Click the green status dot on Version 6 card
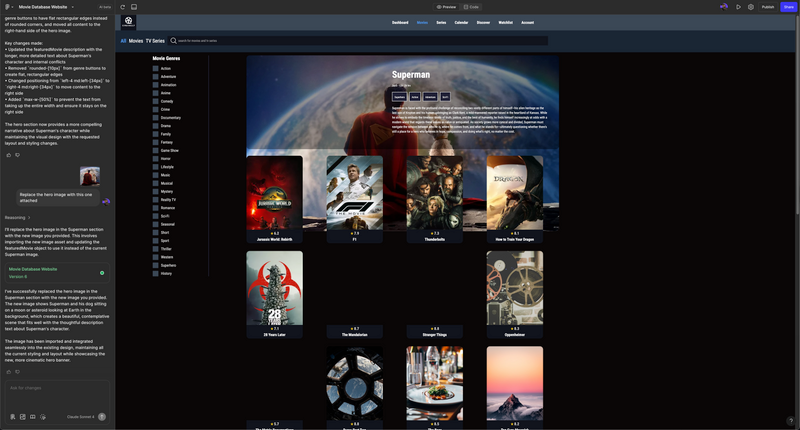Image resolution: width=800 pixels, height=430 pixels. [102, 273]
